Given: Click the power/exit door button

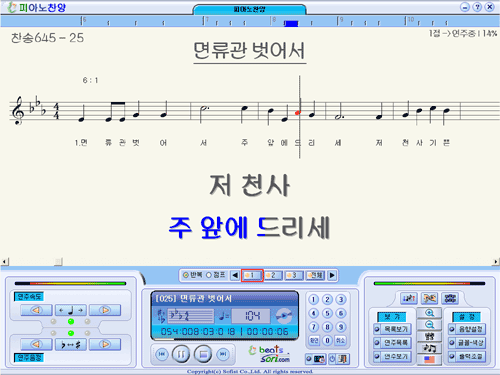Looking at the screenshot, I should point(339,359).
